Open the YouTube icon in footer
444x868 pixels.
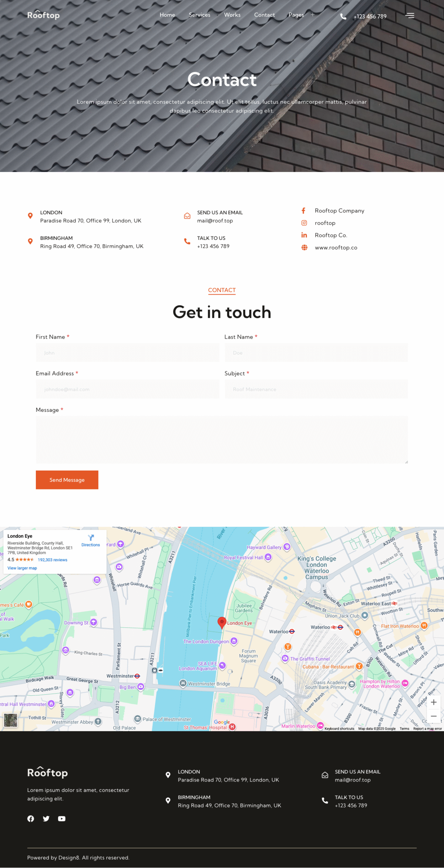(x=62, y=819)
